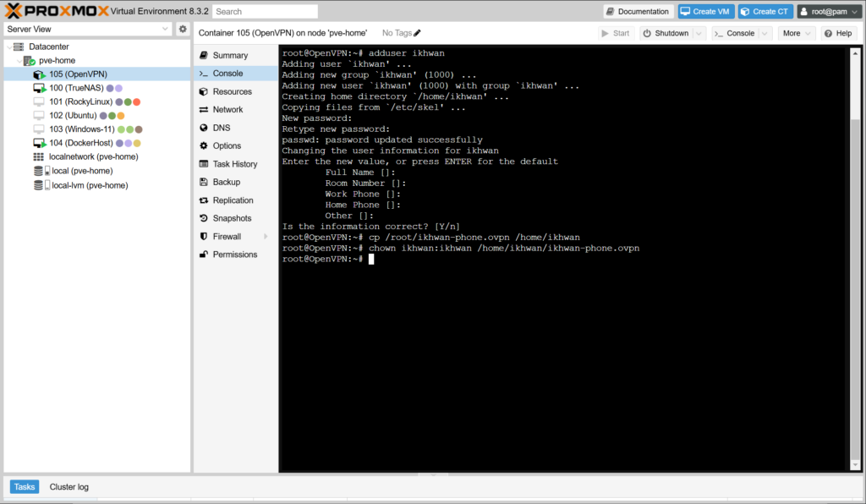This screenshot has width=866, height=504.
Task: Select the DNS settings item
Action: 221,128
